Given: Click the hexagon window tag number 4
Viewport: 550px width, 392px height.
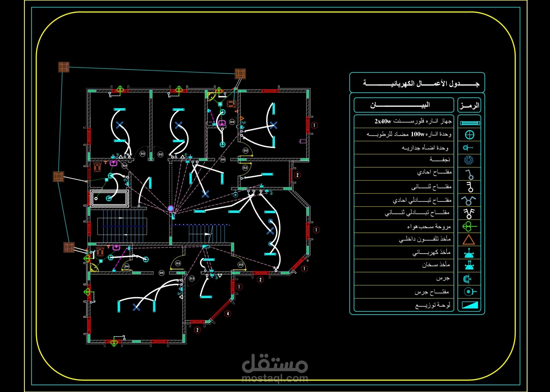Looking at the screenshot, I should pos(228,314).
